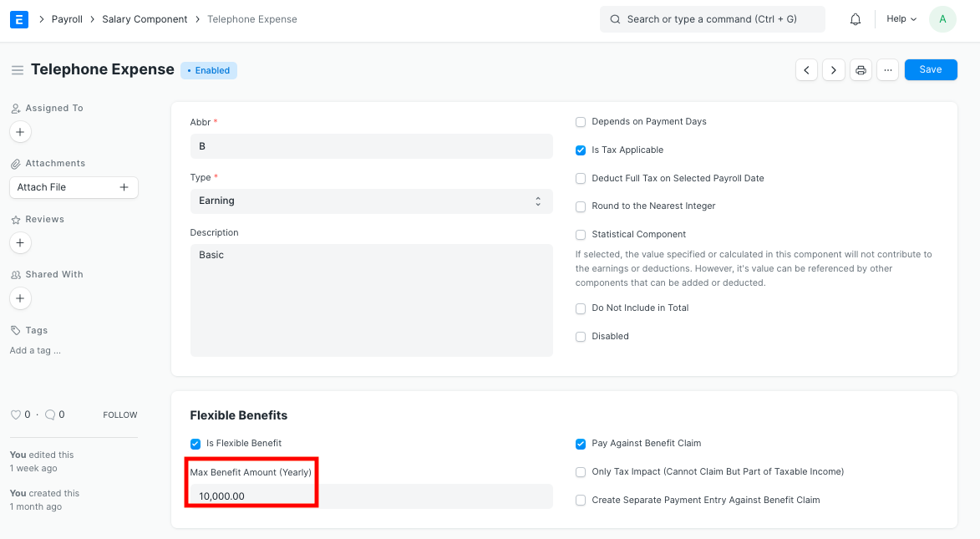Click the Max Benefit Amount field
The image size is (980, 539).
point(251,496)
